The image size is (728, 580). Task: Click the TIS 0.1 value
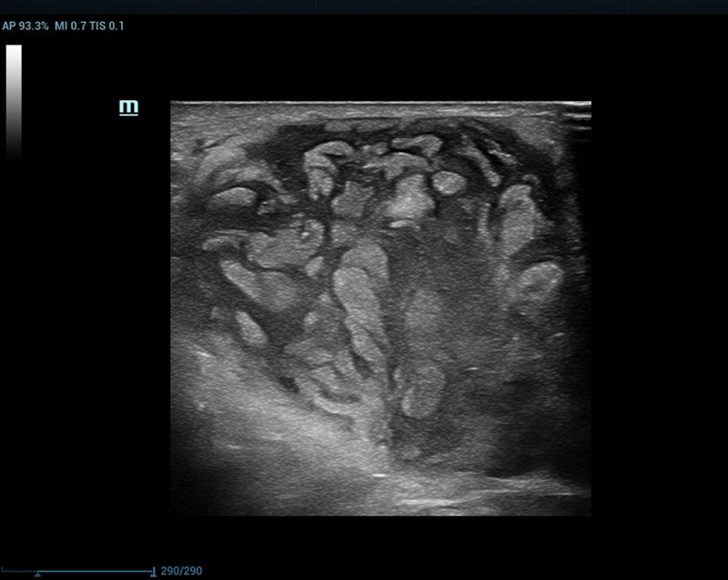coord(106,26)
